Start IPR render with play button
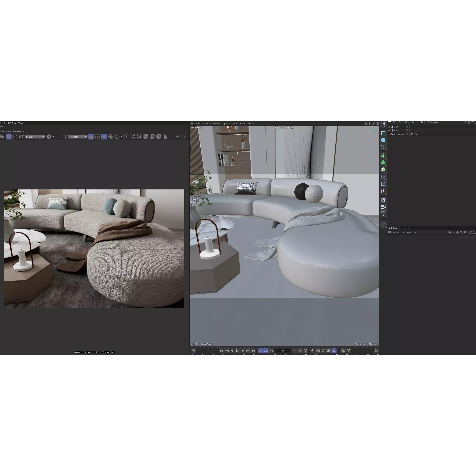 pyautogui.click(x=9, y=136)
